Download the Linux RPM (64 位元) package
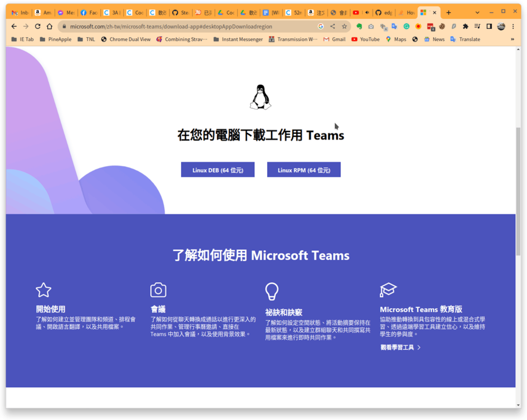 click(304, 170)
